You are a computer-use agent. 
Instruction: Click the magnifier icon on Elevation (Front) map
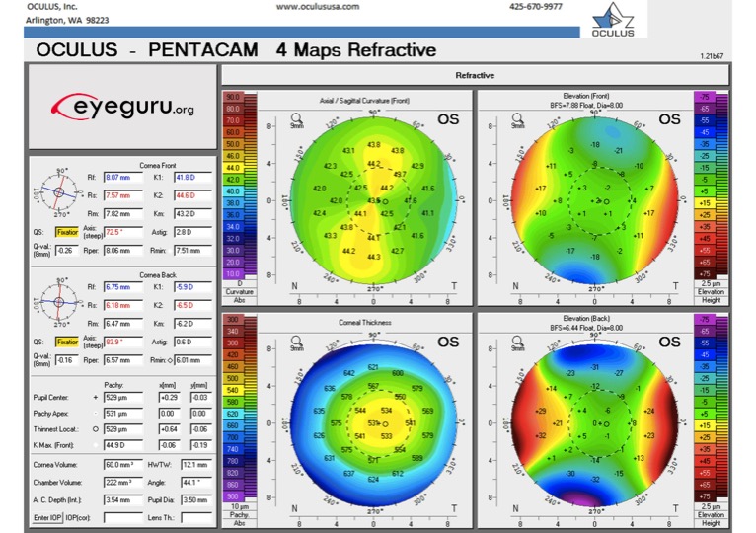point(517,118)
